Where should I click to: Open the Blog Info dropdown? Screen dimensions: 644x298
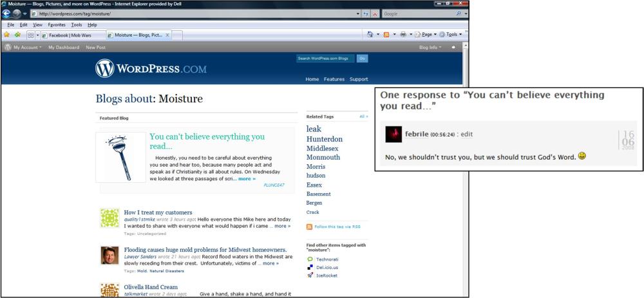pyautogui.click(x=430, y=47)
